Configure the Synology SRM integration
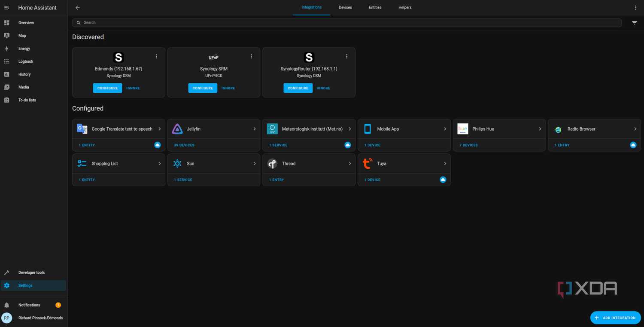644x327 pixels. point(203,88)
